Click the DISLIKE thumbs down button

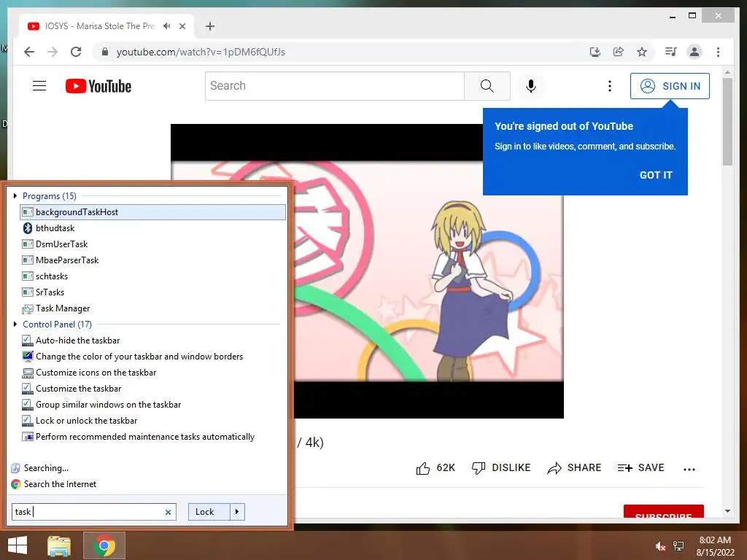[500, 467]
